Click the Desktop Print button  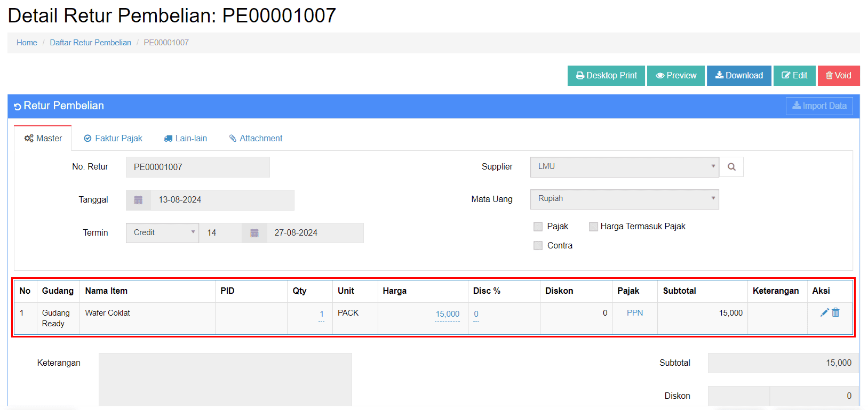606,76
